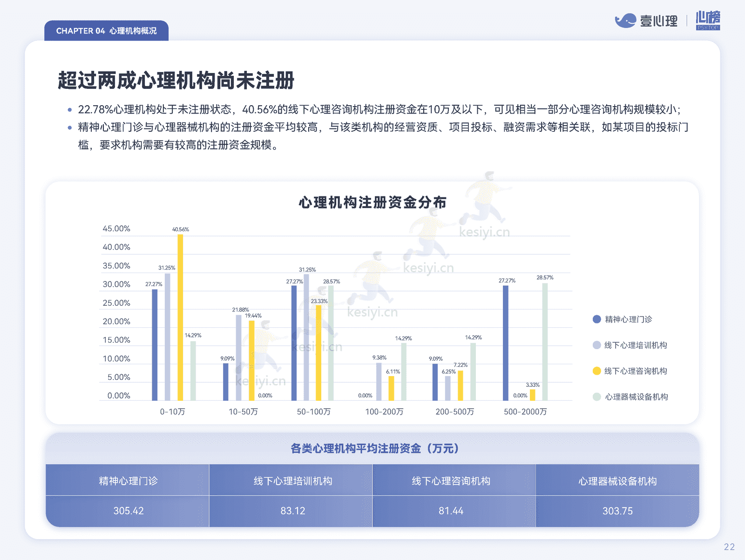Click the bullet starting with 22.78%心理机构
745x560 pixels.
tap(379, 109)
